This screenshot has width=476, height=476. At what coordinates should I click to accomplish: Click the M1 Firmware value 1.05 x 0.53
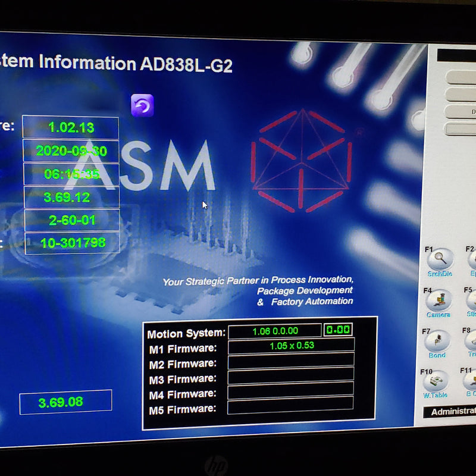291,346
